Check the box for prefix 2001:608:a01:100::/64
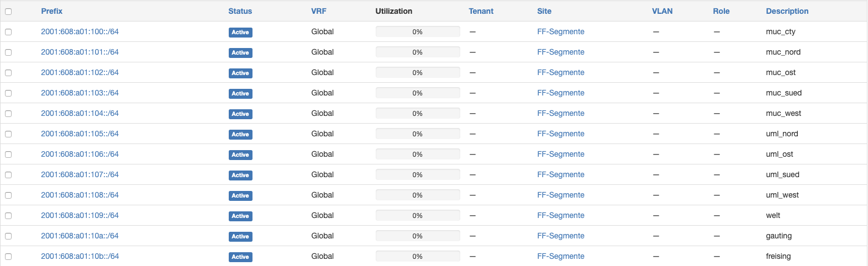Viewport: 868px width, 266px height. coord(8,32)
